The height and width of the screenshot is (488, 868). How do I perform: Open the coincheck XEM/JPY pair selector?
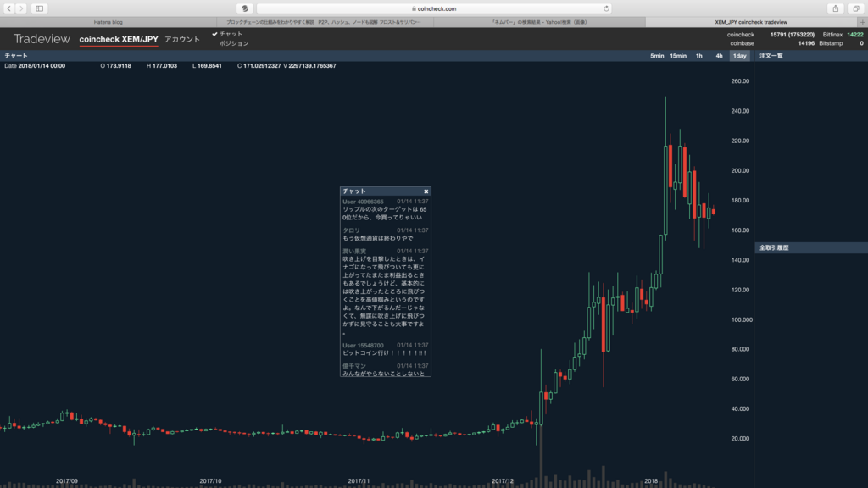(x=119, y=39)
